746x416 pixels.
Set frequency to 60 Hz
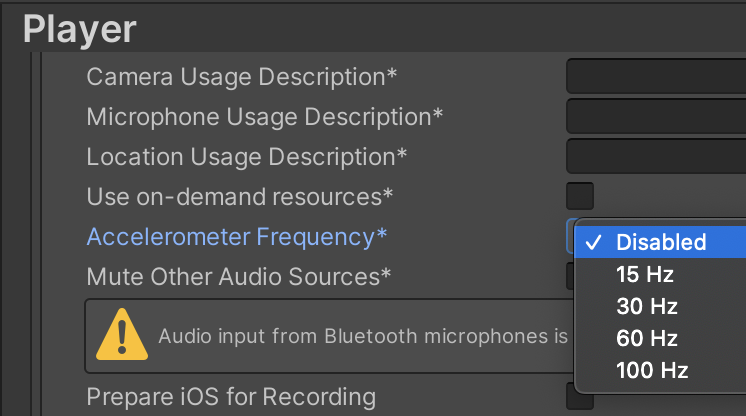click(647, 338)
